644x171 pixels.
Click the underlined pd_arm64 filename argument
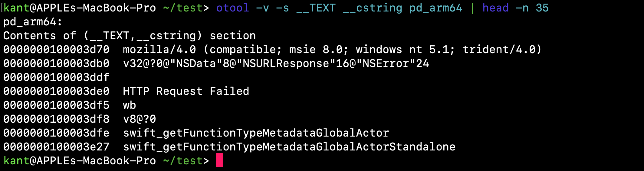click(x=436, y=8)
